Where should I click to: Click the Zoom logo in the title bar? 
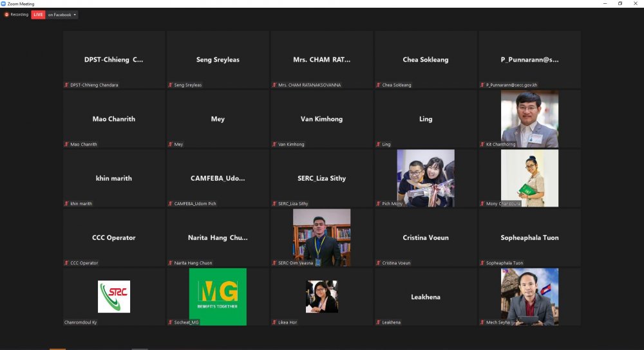click(3, 3)
